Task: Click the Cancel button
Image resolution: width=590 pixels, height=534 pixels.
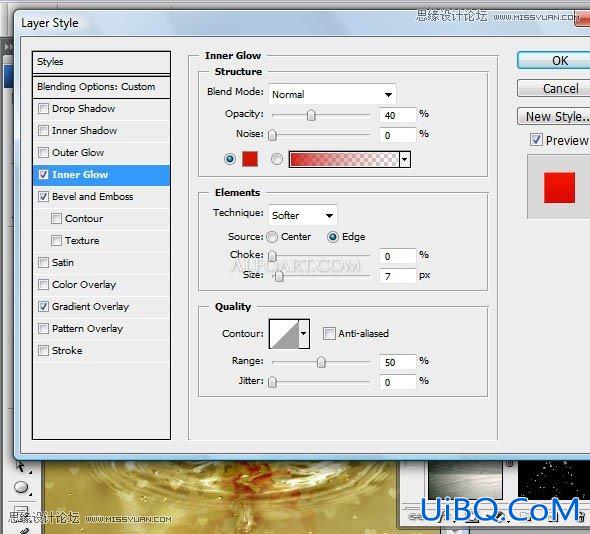Action: pos(554,88)
